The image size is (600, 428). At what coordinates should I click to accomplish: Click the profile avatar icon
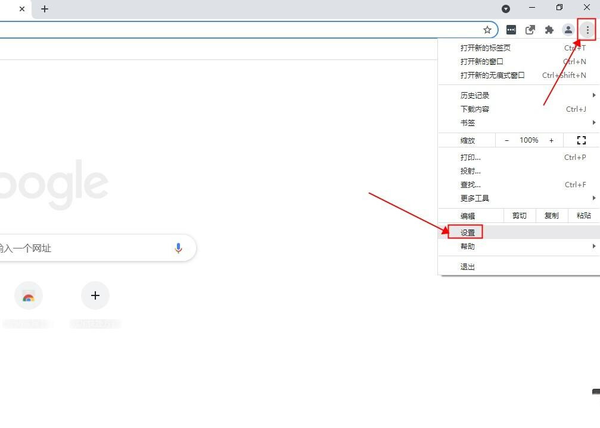[x=569, y=30]
